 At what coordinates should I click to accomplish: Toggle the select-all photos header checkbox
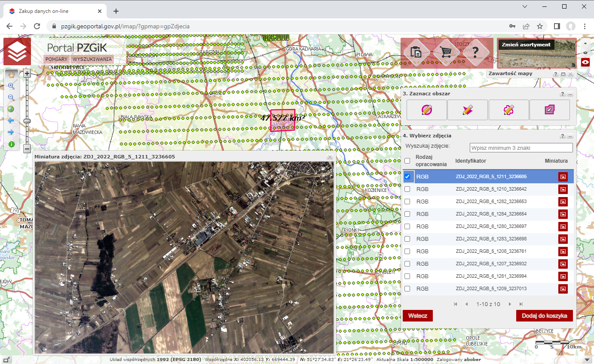[407, 161]
